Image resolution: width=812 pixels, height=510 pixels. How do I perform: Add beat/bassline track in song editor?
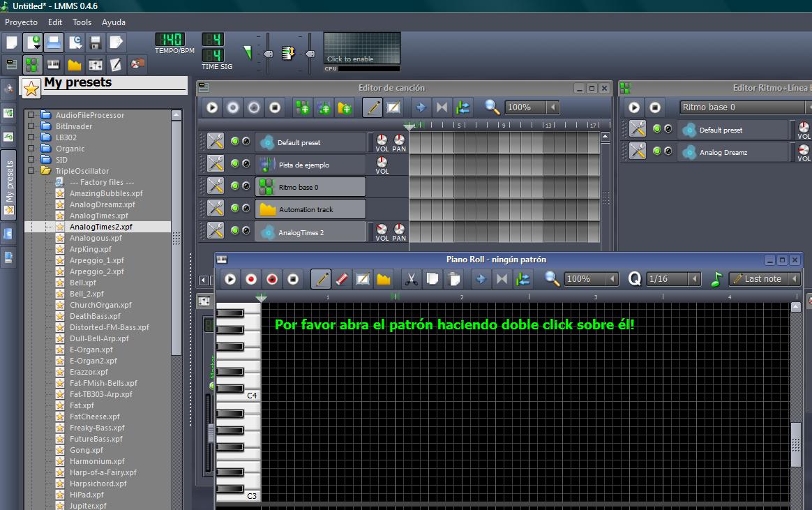pyautogui.click(x=303, y=107)
